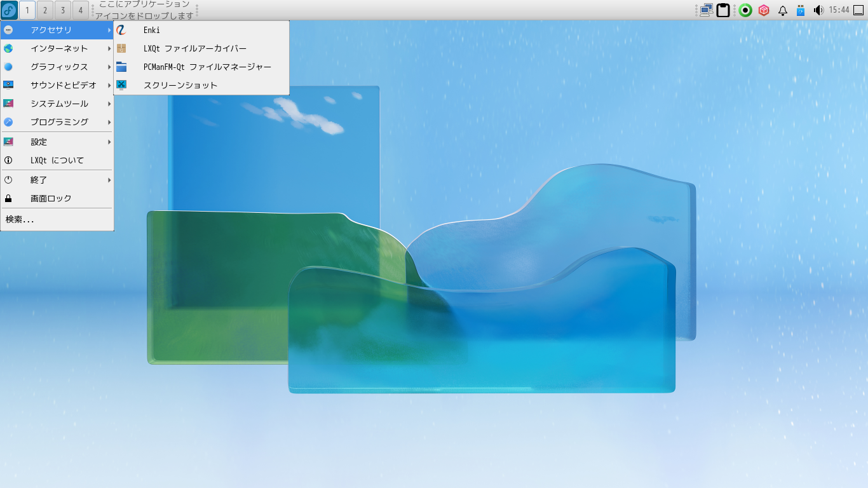The width and height of the screenshot is (868, 488).
Task: Click the archiver package icon
Action: pos(121,48)
